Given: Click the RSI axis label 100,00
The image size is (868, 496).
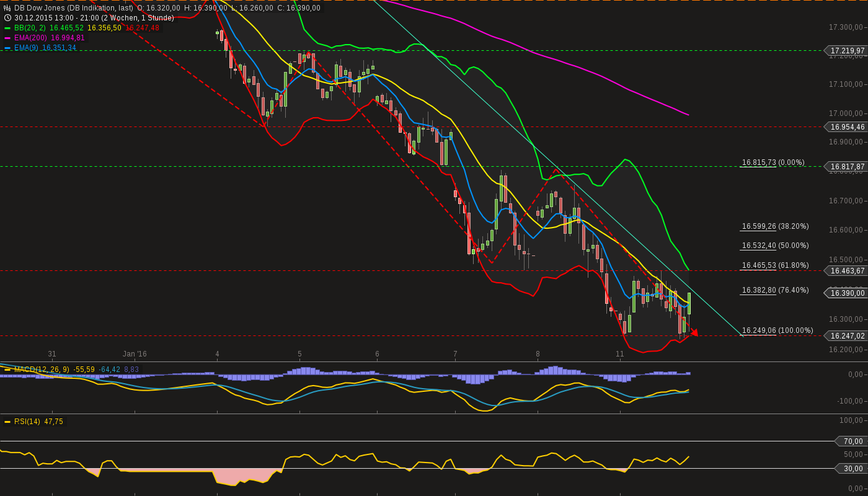Looking at the screenshot, I should point(852,420).
